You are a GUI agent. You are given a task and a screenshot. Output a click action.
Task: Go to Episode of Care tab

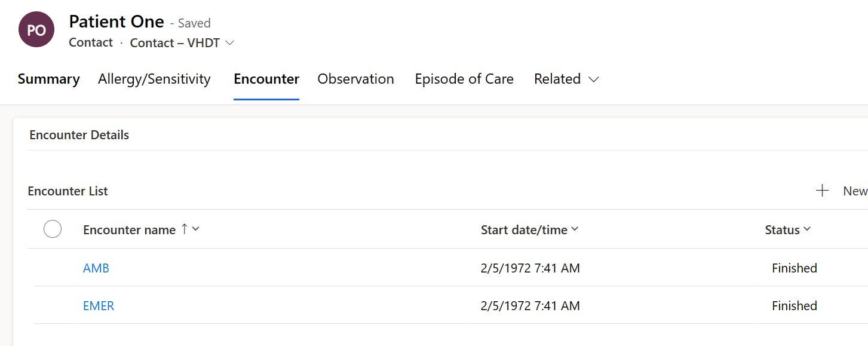tap(464, 79)
